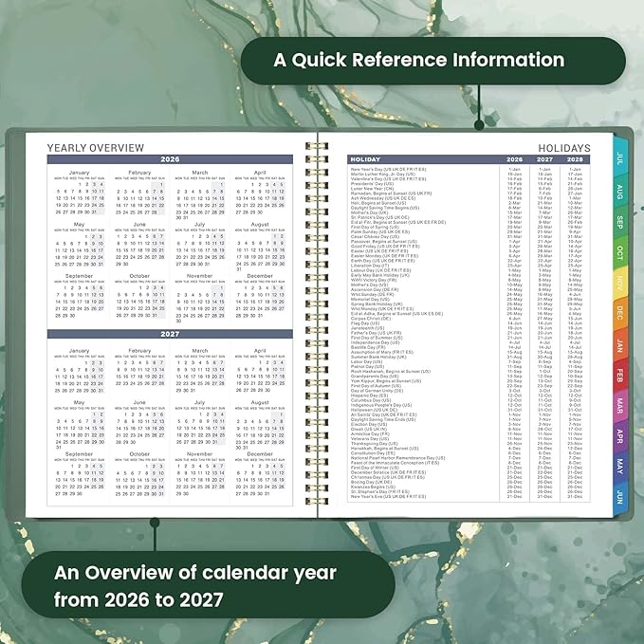Viewport: 644px width, 644px height.
Task: Select the January 2026 mini calendar title
Action: [x=80, y=173]
